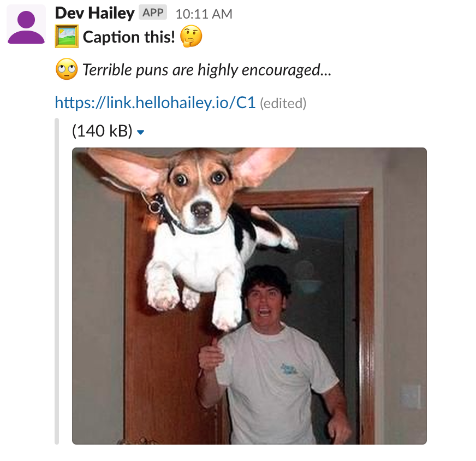Click the light switch on the photo's wall
Screen dimensions: 476x461
(410, 397)
